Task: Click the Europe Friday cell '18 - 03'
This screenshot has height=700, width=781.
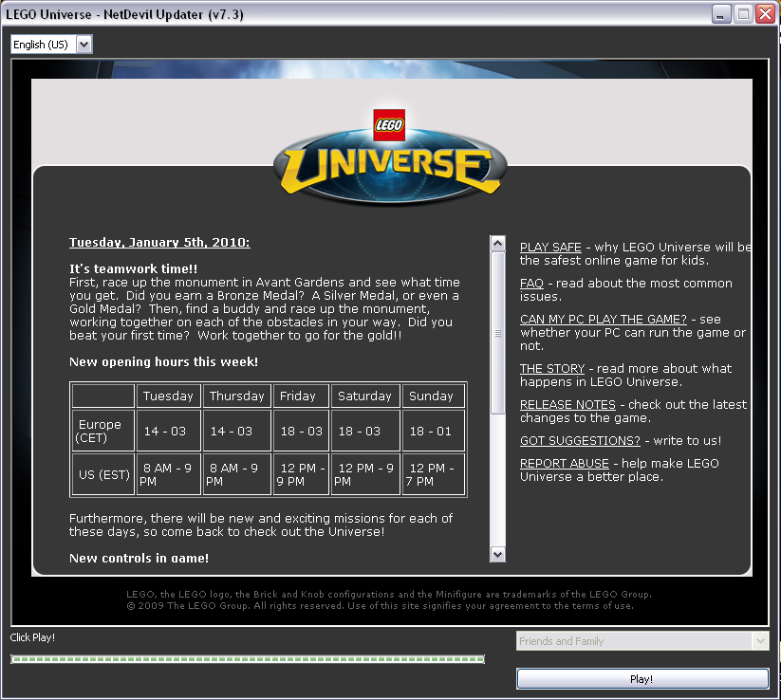Action: 302,431
